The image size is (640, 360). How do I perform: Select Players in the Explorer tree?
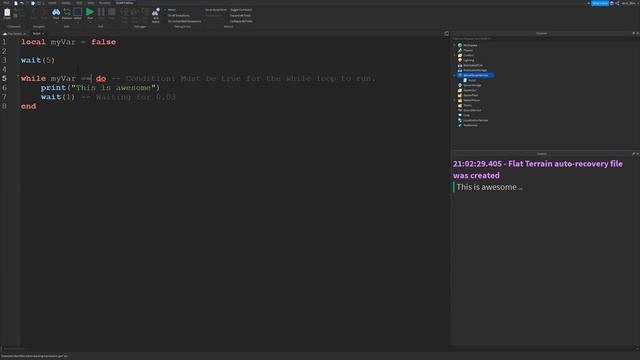(x=468, y=50)
